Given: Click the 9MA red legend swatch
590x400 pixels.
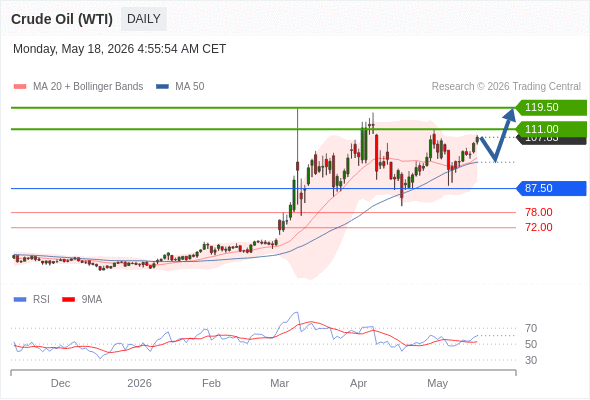Looking at the screenshot, I should tap(68, 300).
